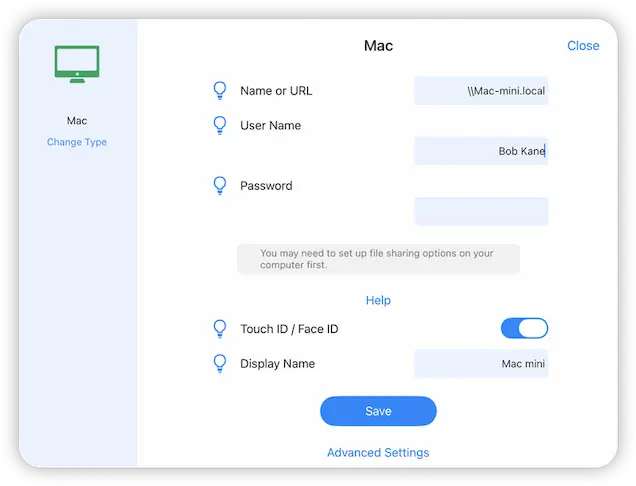Click the Display Name field showing Mac mini

coord(481,364)
